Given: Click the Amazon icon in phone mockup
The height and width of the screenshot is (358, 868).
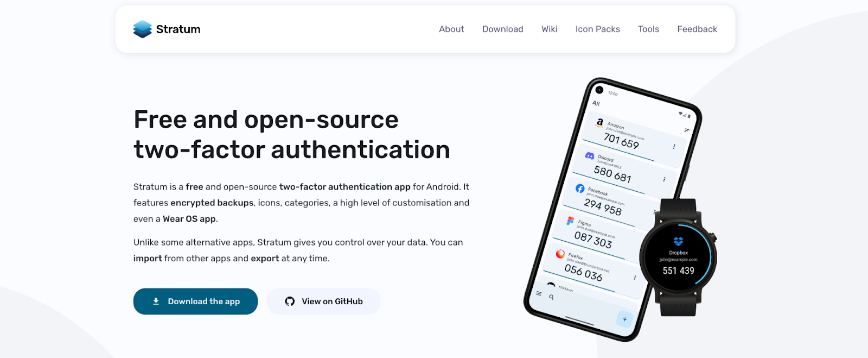Looking at the screenshot, I should coord(599,123).
